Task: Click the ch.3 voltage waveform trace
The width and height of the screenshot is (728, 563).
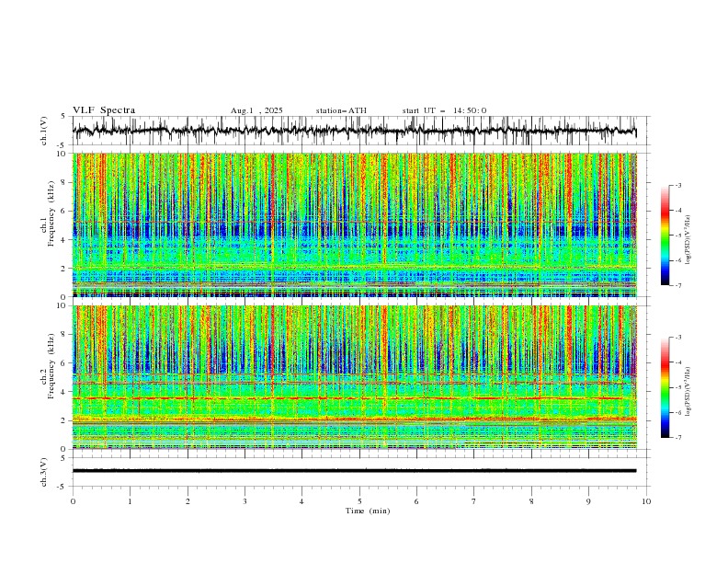Action: (354, 471)
